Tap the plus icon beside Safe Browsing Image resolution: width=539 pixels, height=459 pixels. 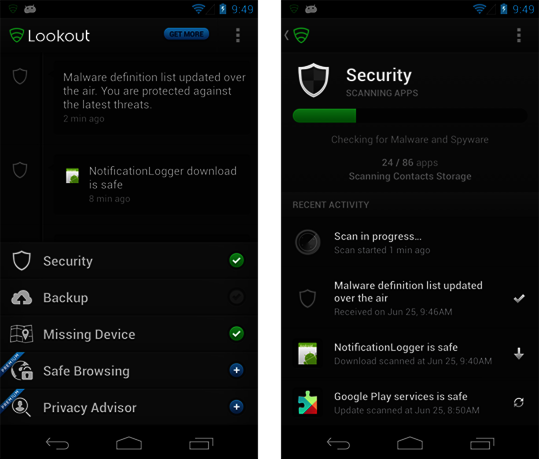236,370
